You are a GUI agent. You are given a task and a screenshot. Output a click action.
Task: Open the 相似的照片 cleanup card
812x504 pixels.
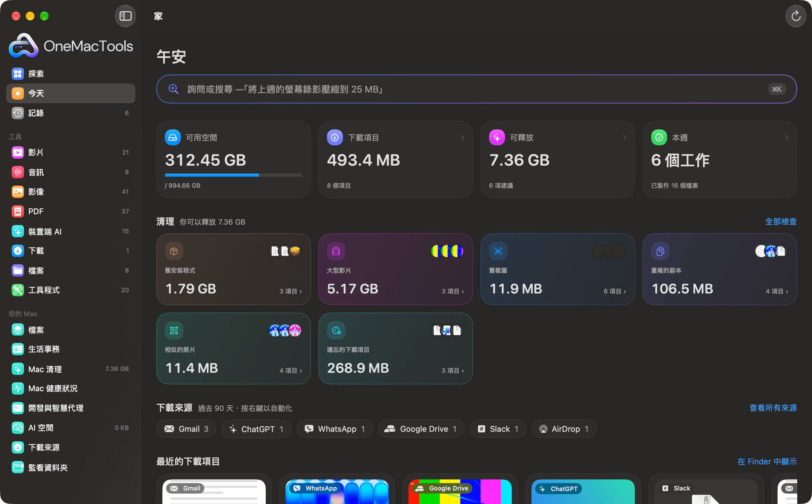[233, 348]
